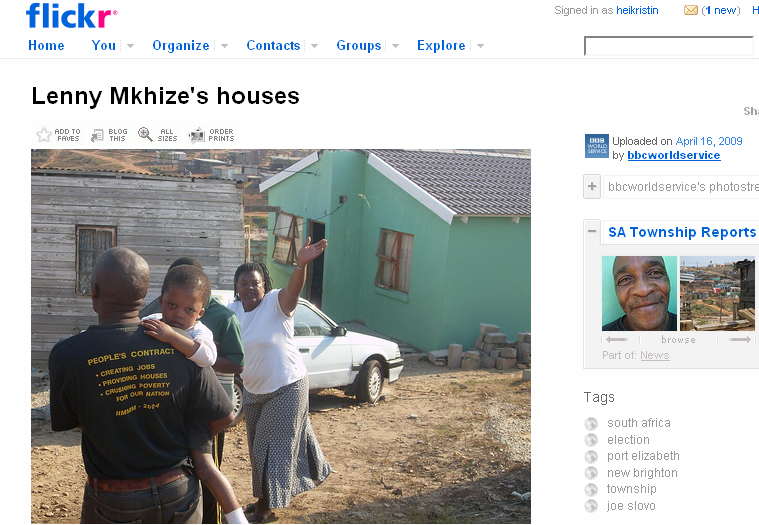Open the Explore dropdown arrow
759x525 pixels.
[480, 45]
